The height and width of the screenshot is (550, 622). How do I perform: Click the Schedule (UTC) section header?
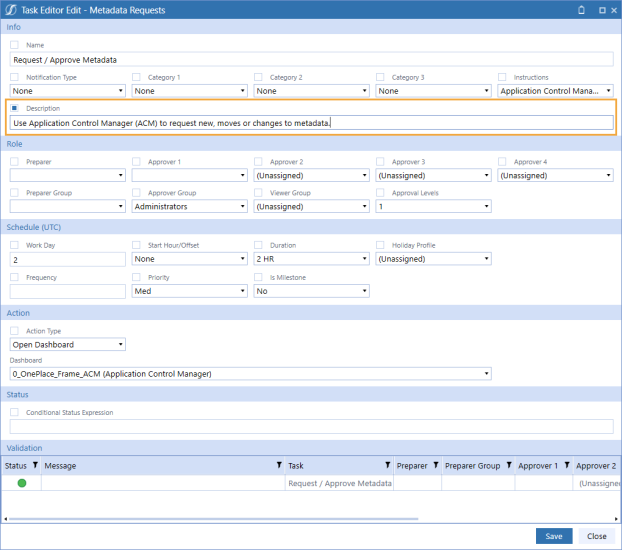311,227
